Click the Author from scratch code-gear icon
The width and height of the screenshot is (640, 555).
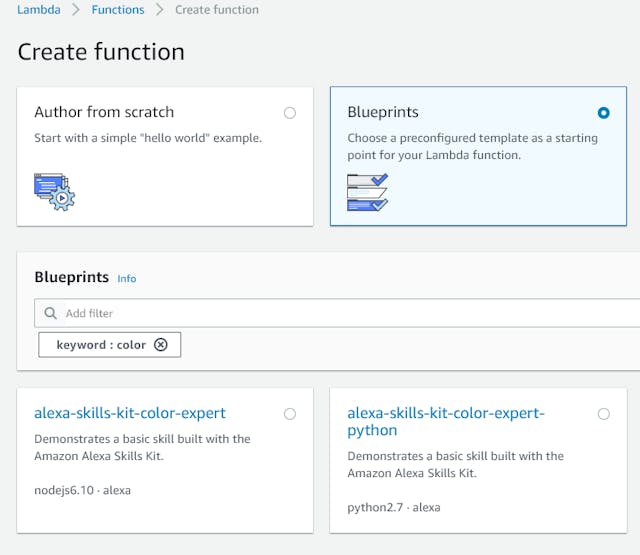tap(55, 192)
